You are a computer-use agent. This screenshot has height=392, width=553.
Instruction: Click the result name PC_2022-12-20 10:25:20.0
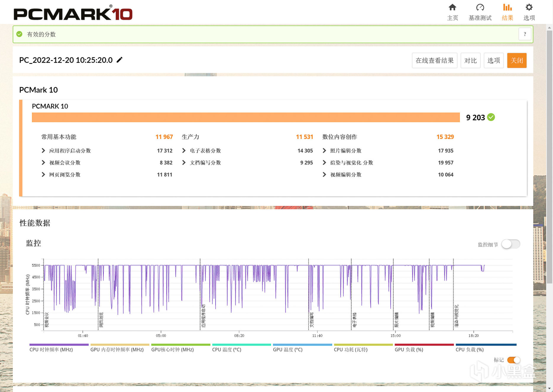[66, 60]
